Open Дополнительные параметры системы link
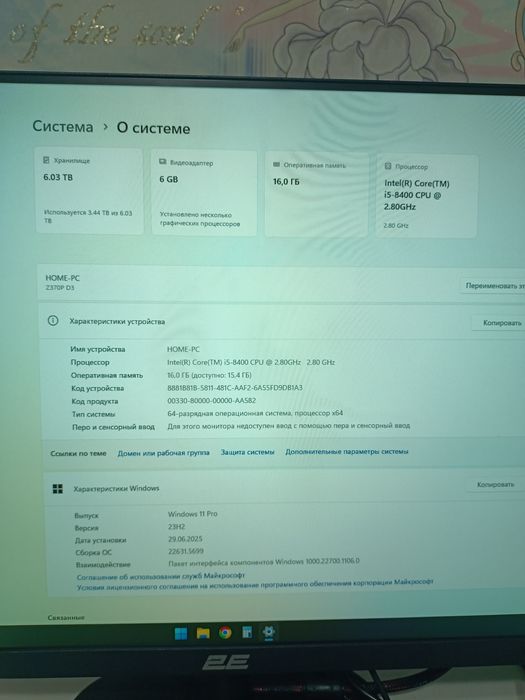Screen dimensions: 525x700 click(346, 451)
